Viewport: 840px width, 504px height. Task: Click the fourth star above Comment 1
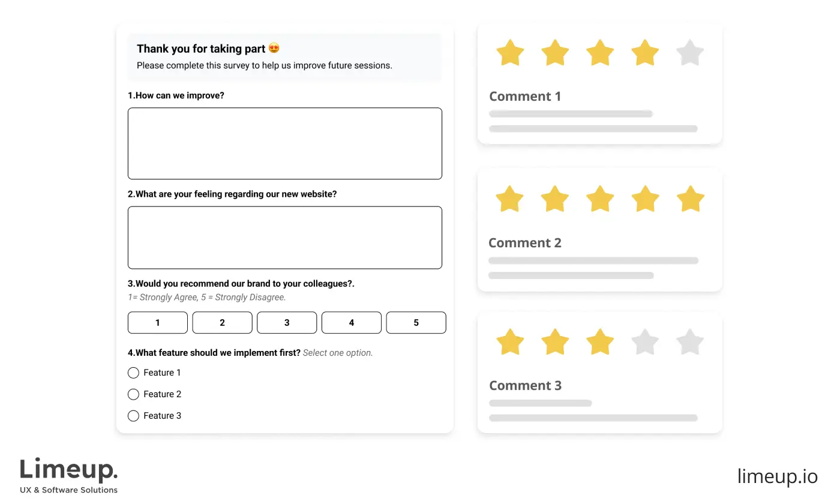[645, 53]
